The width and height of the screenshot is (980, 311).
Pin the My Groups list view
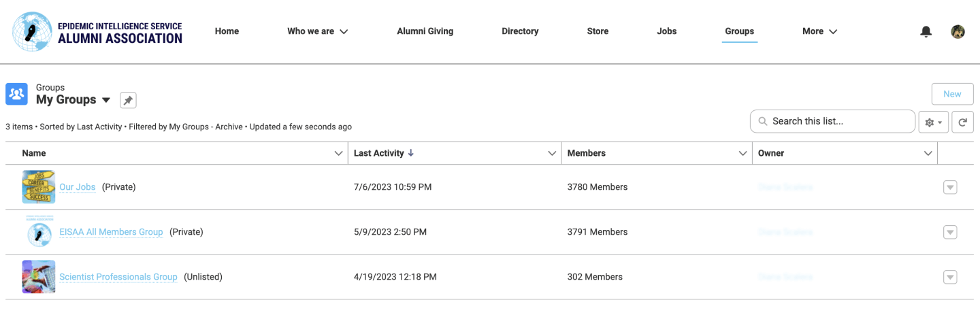pyautogui.click(x=128, y=100)
